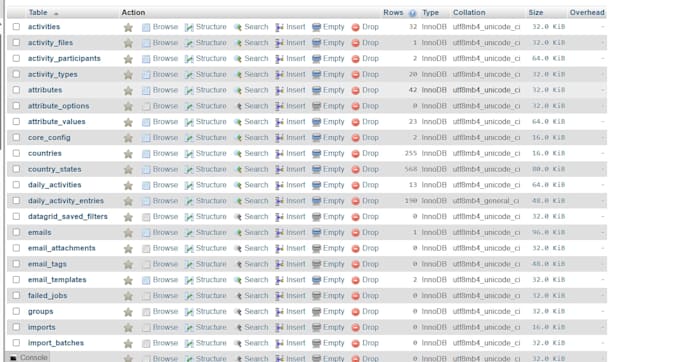680x362 pixels.
Task: Click the Structure icon in failed_jobs row
Action: point(189,296)
